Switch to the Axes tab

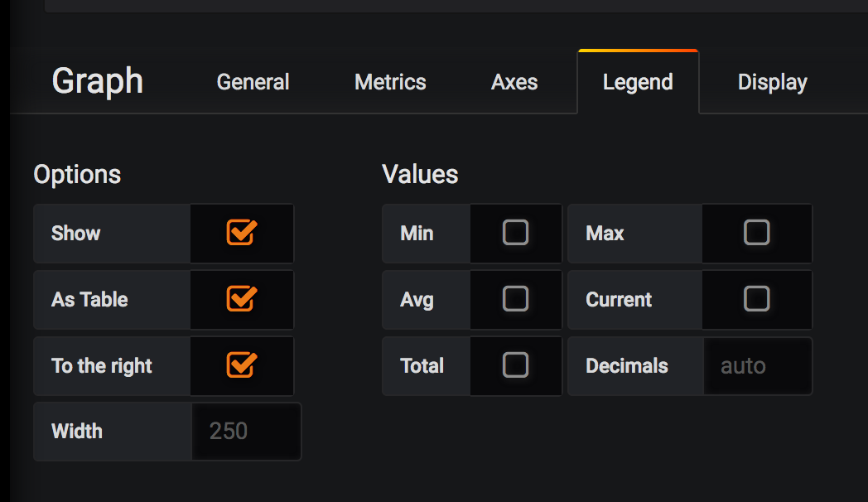point(514,81)
